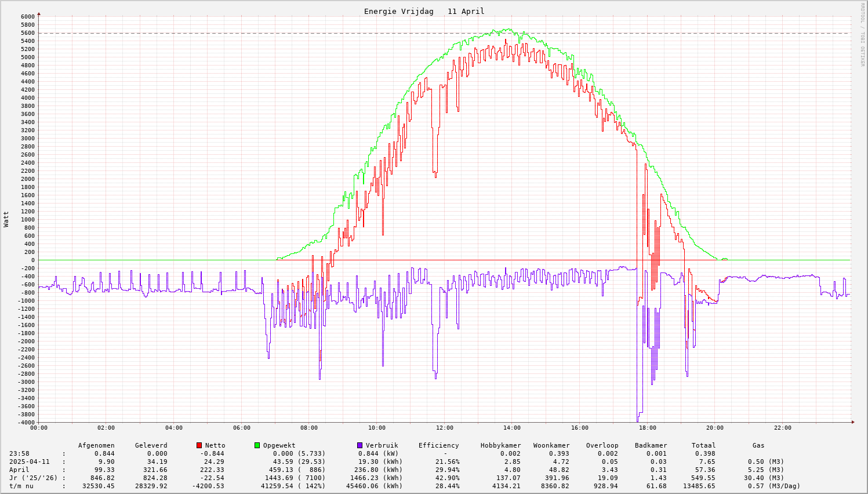The image size is (868, 494).
Task: Click the arrow tip atop the Y-axis
Action: (39, 13)
